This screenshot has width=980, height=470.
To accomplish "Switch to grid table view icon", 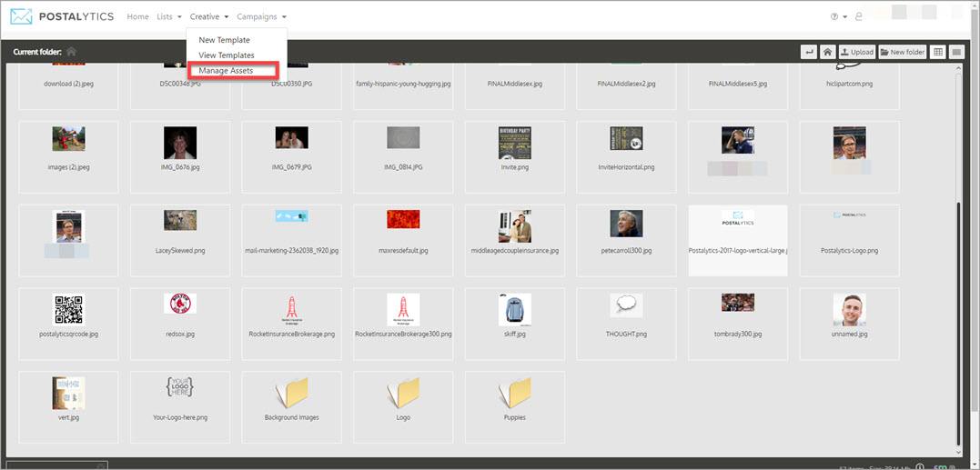I will pos(938,52).
